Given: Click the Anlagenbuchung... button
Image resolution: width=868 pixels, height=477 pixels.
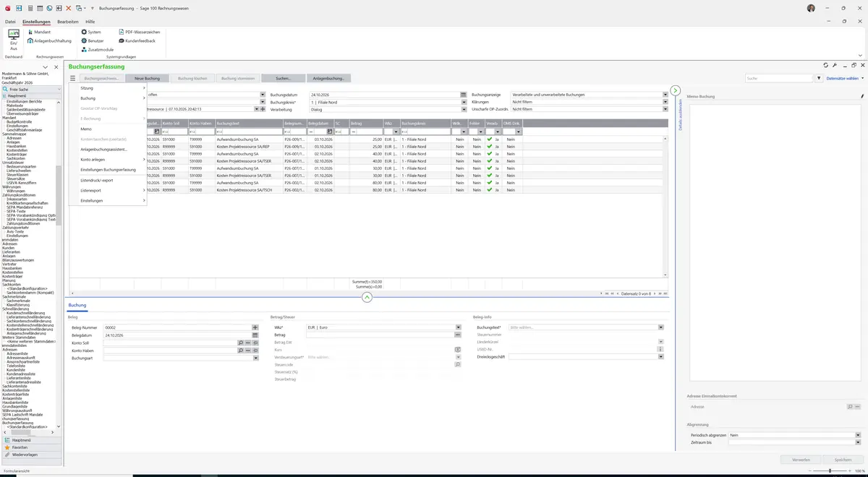Looking at the screenshot, I should pyautogui.click(x=329, y=78).
